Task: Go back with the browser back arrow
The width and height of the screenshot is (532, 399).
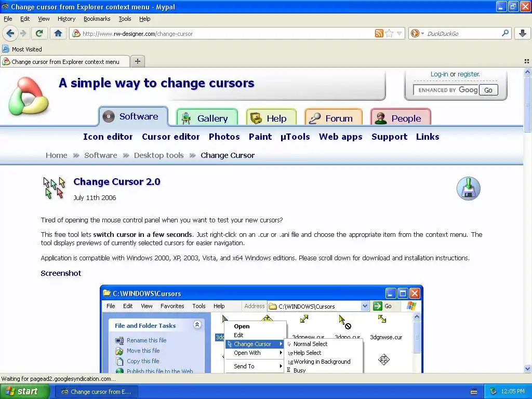Action: (10, 33)
